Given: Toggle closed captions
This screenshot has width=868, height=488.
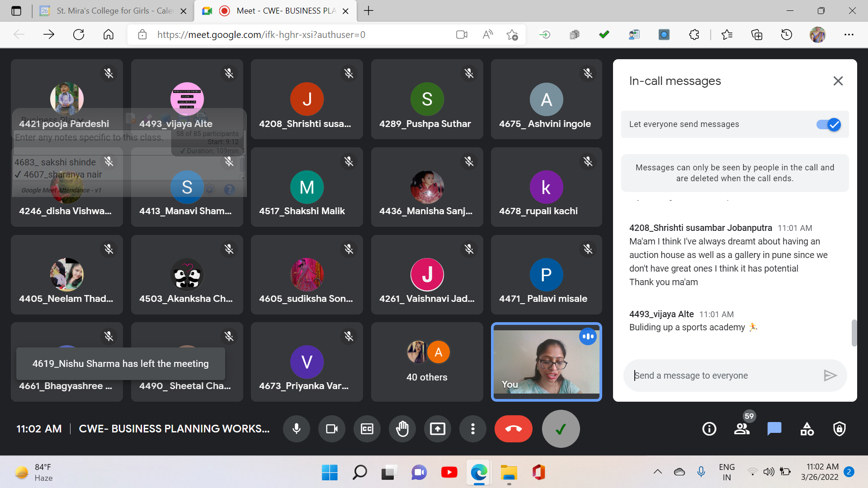Looking at the screenshot, I should click(367, 429).
